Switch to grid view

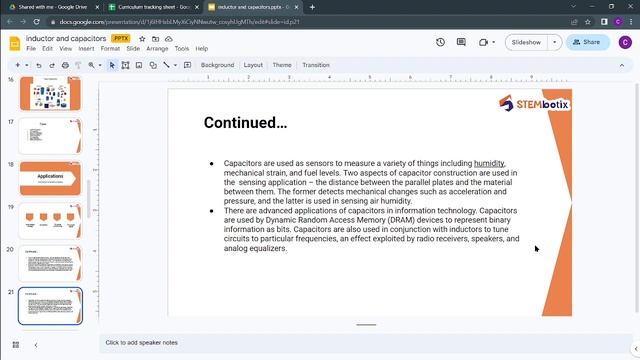(x=16, y=345)
